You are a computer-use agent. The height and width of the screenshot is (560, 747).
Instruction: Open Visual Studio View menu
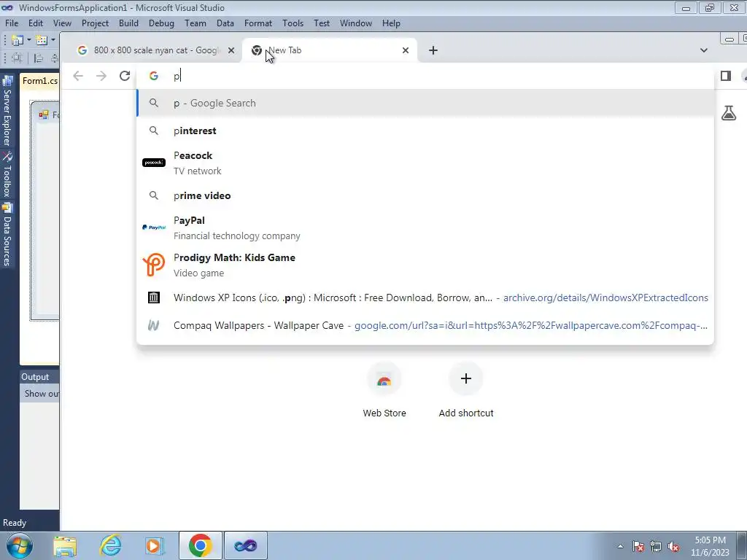(62, 23)
